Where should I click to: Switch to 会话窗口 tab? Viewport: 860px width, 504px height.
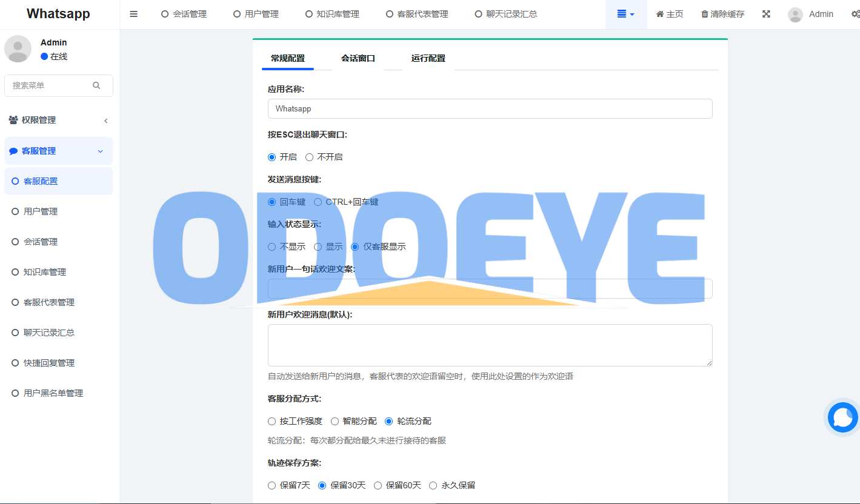pos(358,58)
